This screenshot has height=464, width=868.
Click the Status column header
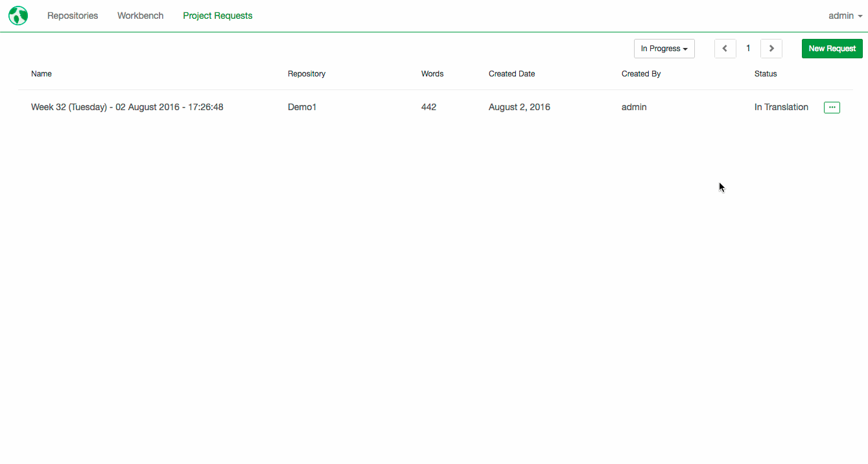766,74
